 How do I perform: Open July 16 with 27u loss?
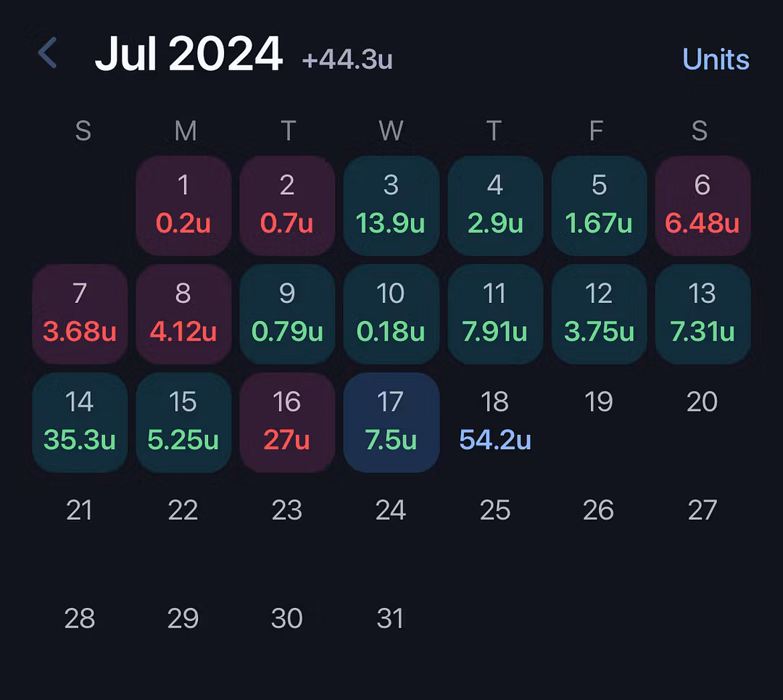287,422
